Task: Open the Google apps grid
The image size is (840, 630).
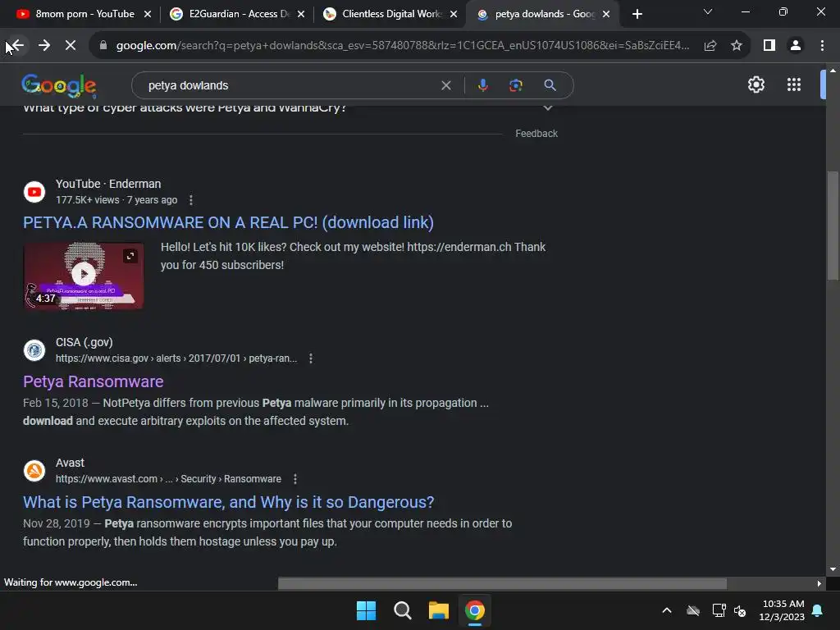Action: coord(794,84)
